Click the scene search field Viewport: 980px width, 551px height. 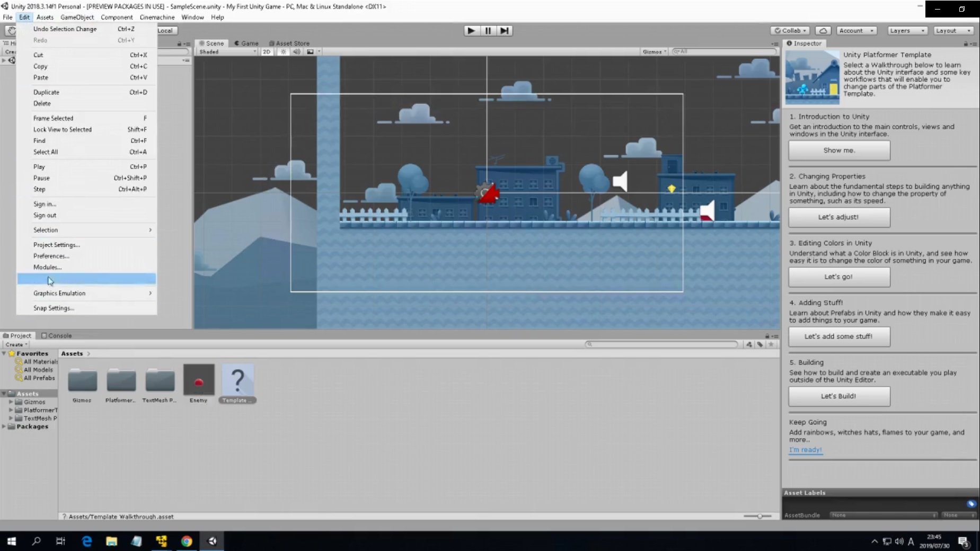click(723, 51)
